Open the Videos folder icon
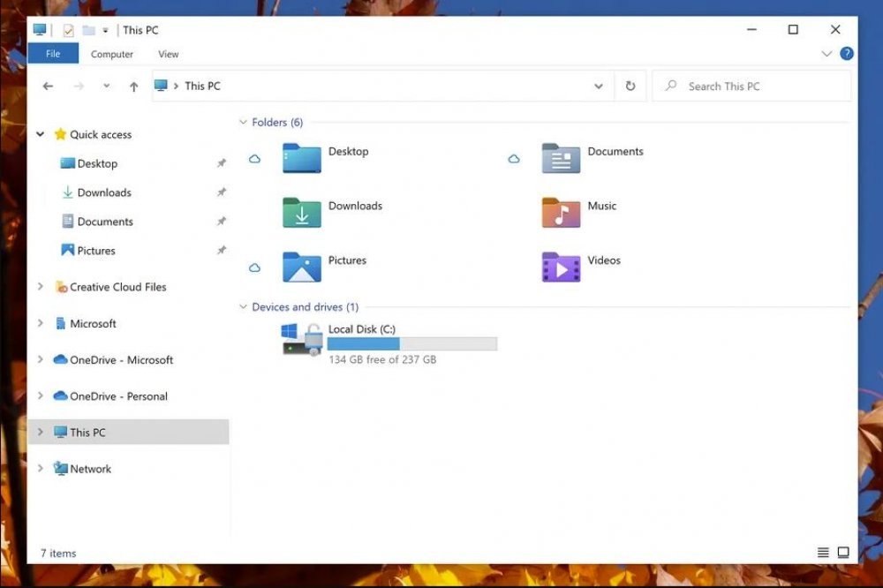The image size is (883, 588). pyautogui.click(x=561, y=267)
